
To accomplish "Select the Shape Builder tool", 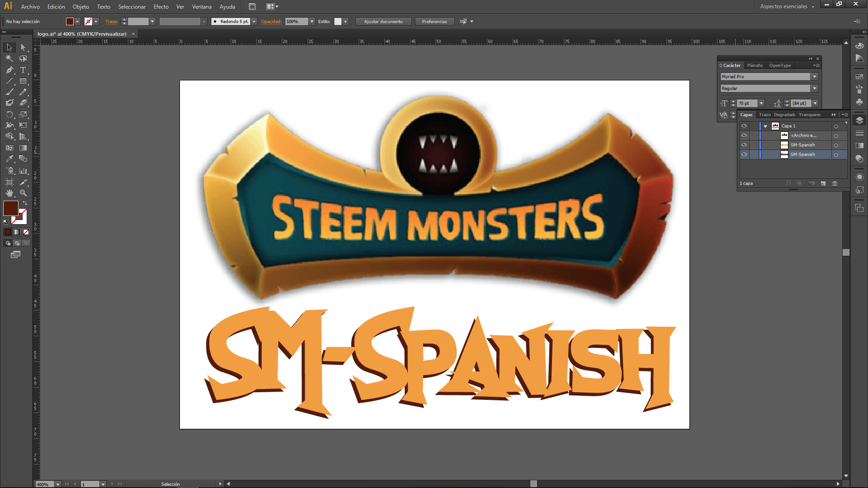I will click(x=9, y=136).
